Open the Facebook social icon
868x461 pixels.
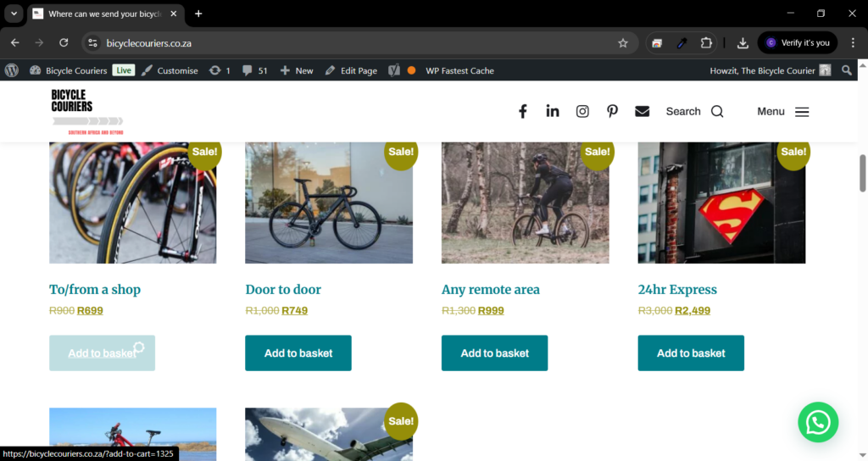click(522, 111)
